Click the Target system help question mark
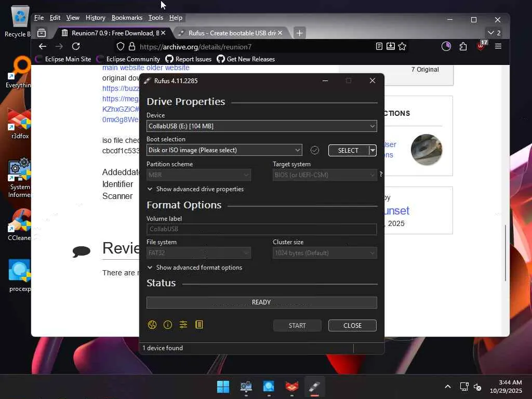Viewport: 532px width, 399px height. (x=381, y=174)
